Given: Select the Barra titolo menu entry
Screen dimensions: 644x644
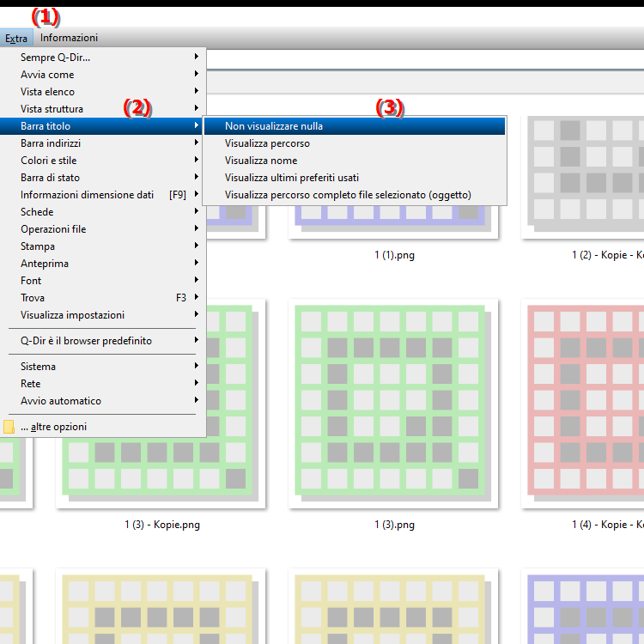Looking at the screenshot, I should click(x=101, y=126).
